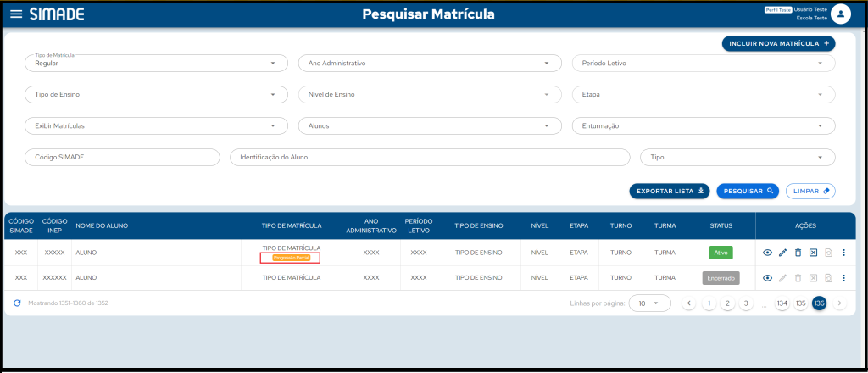View the Encerrado enrollment with eye icon
The image size is (868, 373).
767,278
